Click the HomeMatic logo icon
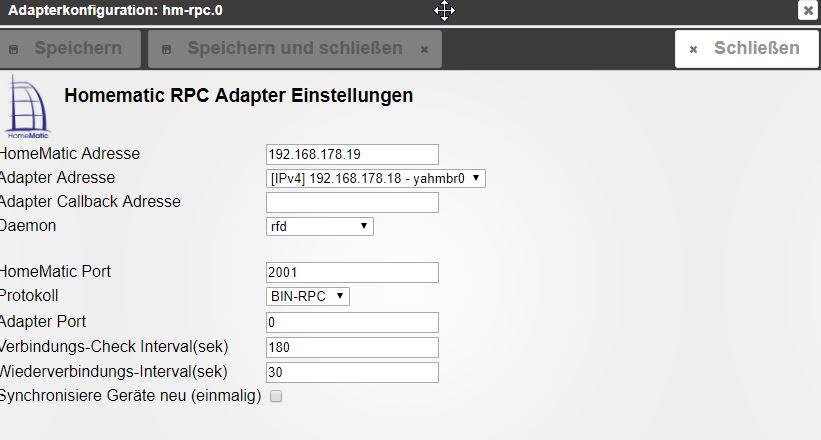Image resolution: width=821 pixels, height=440 pixels. point(28,107)
